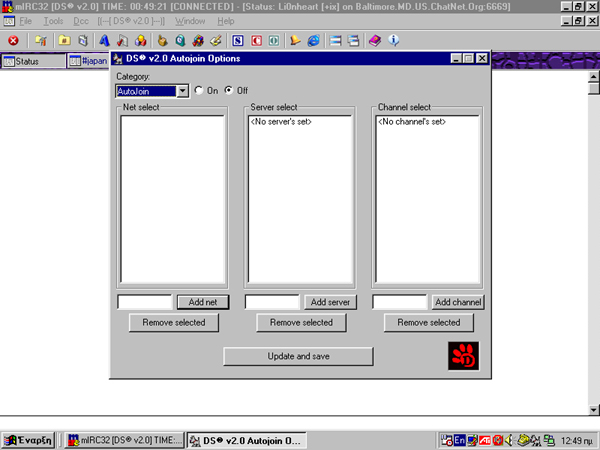Open the Help menu
This screenshot has width=600, height=450.
click(x=226, y=21)
